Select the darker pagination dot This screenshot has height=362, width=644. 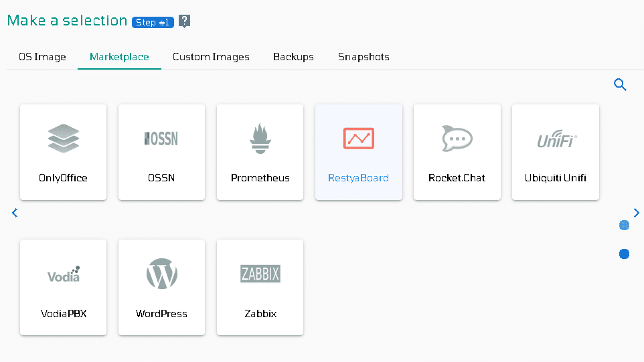coord(624,254)
